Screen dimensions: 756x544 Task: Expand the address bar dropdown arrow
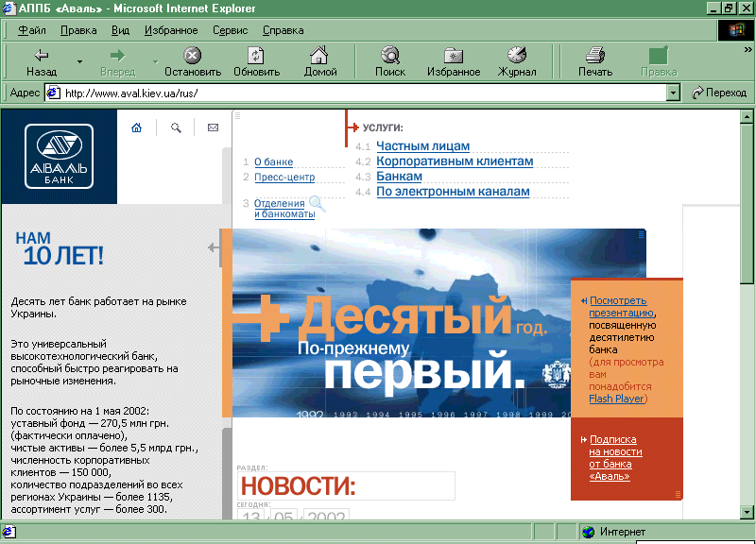673,93
